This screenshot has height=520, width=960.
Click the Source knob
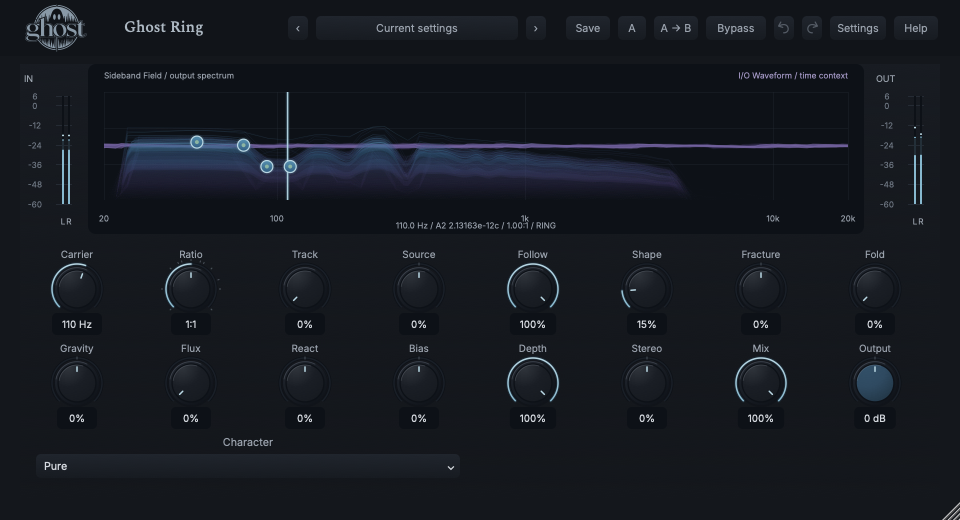tap(419, 288)
